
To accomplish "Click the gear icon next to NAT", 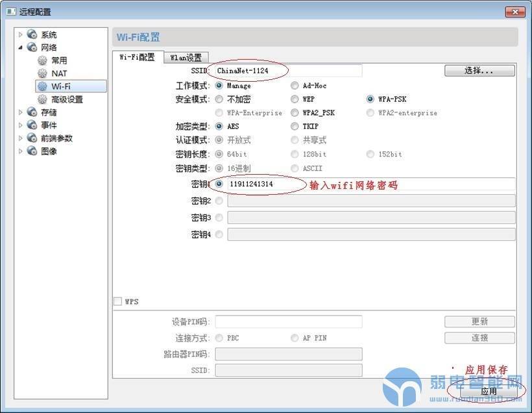I will [43, 73].
